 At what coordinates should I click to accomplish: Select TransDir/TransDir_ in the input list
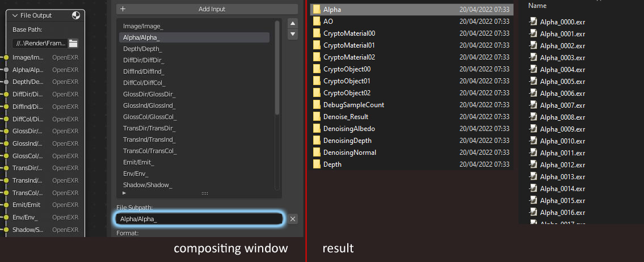coord(194,128)
